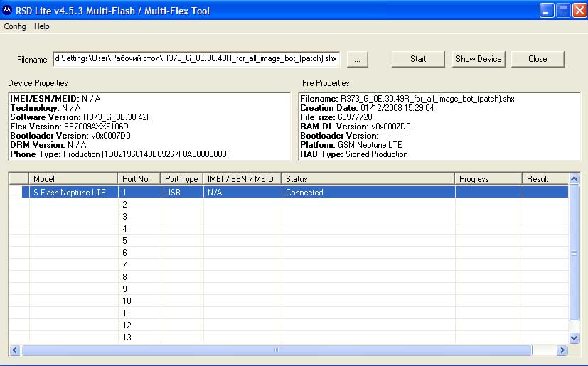Select port number 4 row
Image resolution: width=588 pixels, height=366 pixels.
[289, 228]
